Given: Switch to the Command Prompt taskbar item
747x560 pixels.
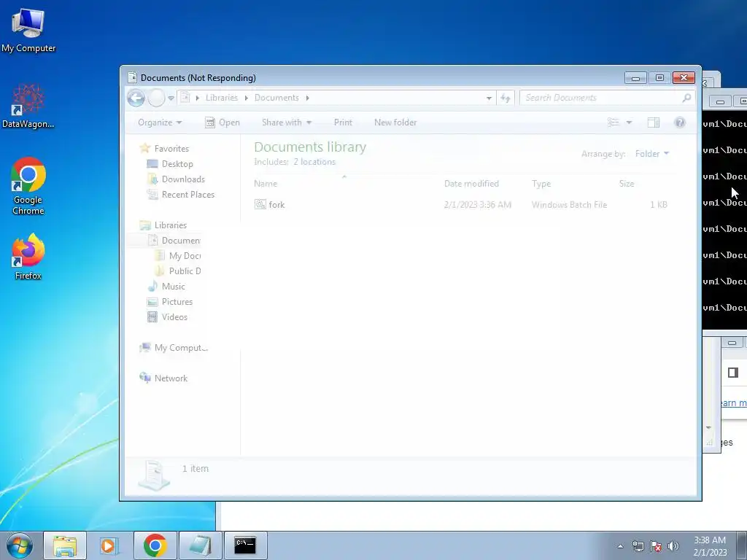Looking at the screenshot, I should (245, 545).
